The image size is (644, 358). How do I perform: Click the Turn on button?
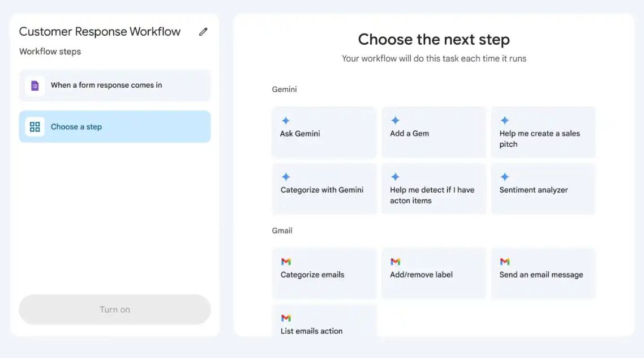coord(114,309)
